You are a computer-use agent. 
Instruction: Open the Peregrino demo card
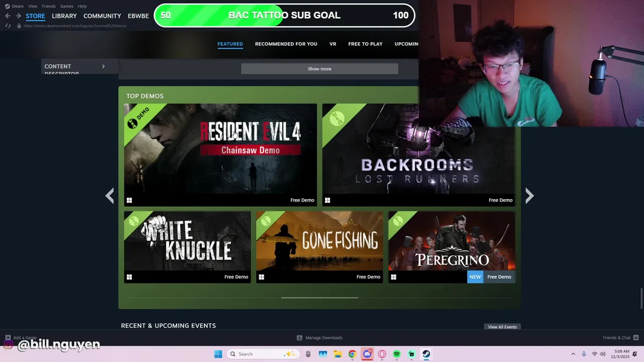tap(452, 247)
